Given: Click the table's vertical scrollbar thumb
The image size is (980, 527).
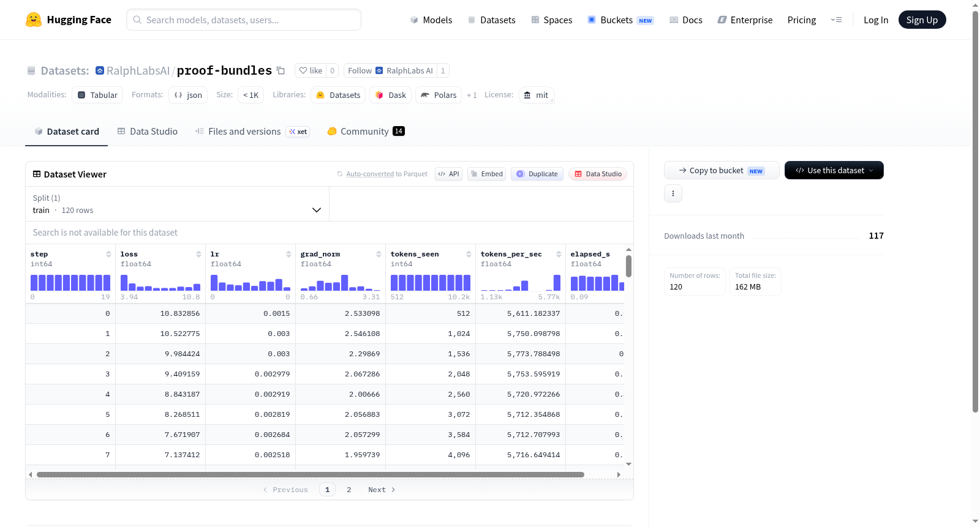Looking at the screenshot, I should pyautogui.click(x=628, y=266).
